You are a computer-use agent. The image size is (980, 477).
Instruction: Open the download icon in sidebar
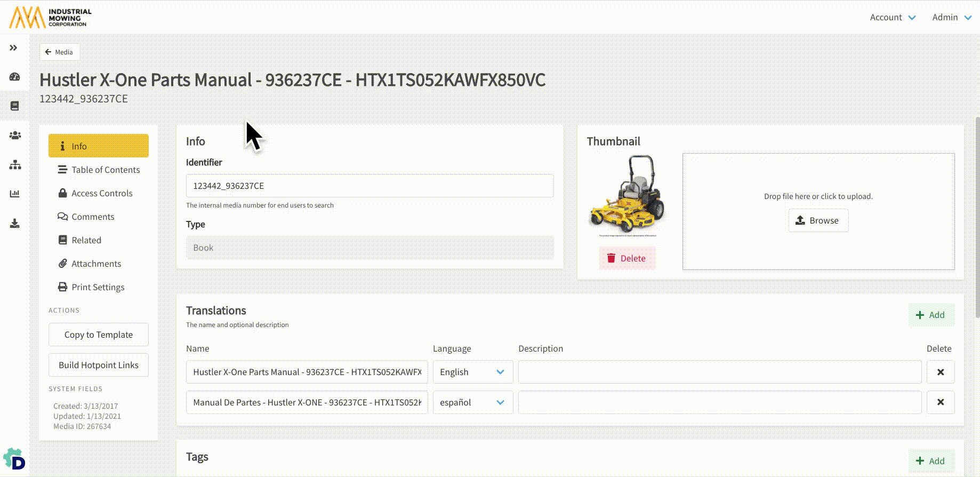15,224
